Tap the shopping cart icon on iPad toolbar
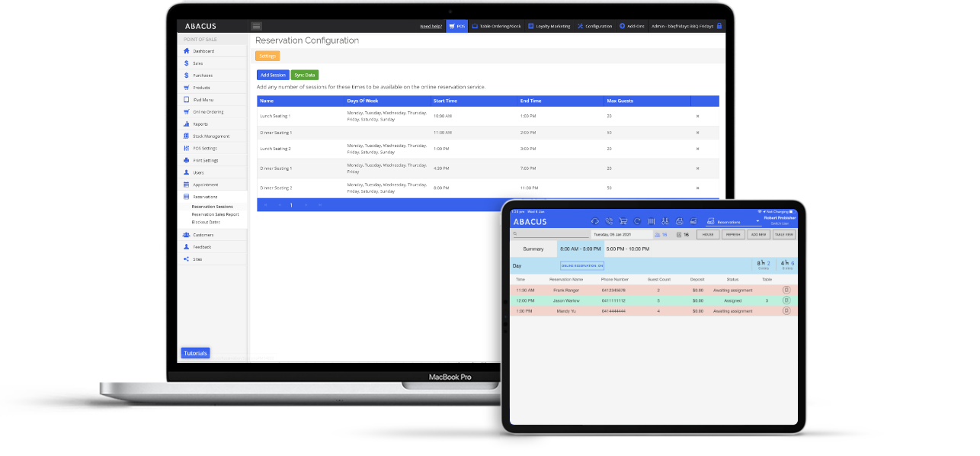 click(x=623, y=221)
